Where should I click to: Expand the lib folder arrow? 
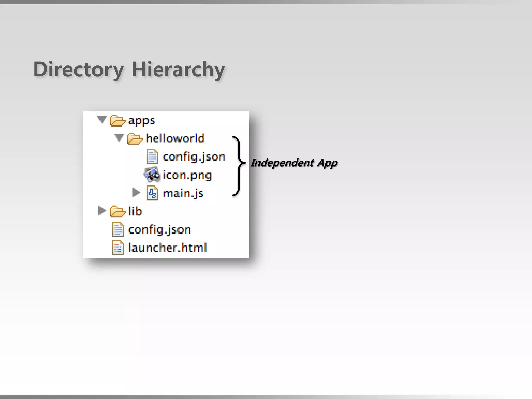pos(102,211)
